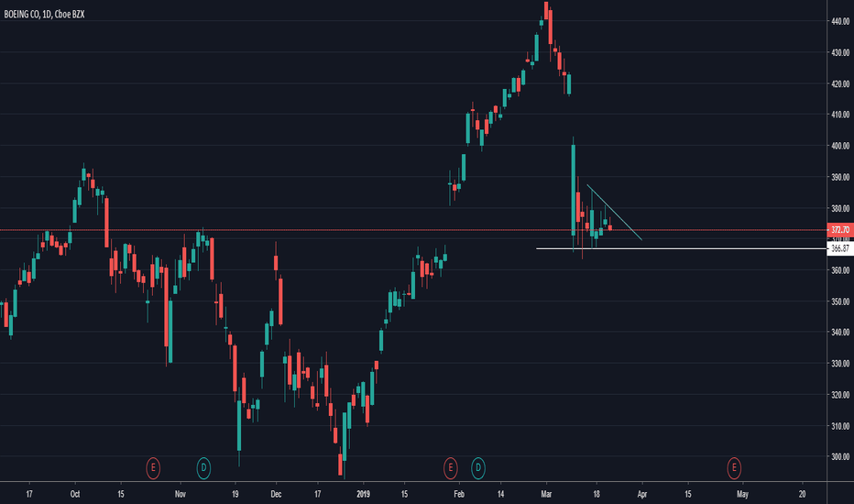The width and height of the screenshot is (854, 504).
Task: Click the earnings E marker in late October
Action: 153,467
